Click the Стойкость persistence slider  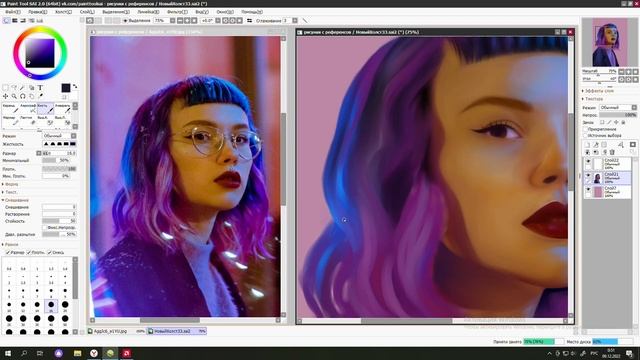(x=59, y=221)
